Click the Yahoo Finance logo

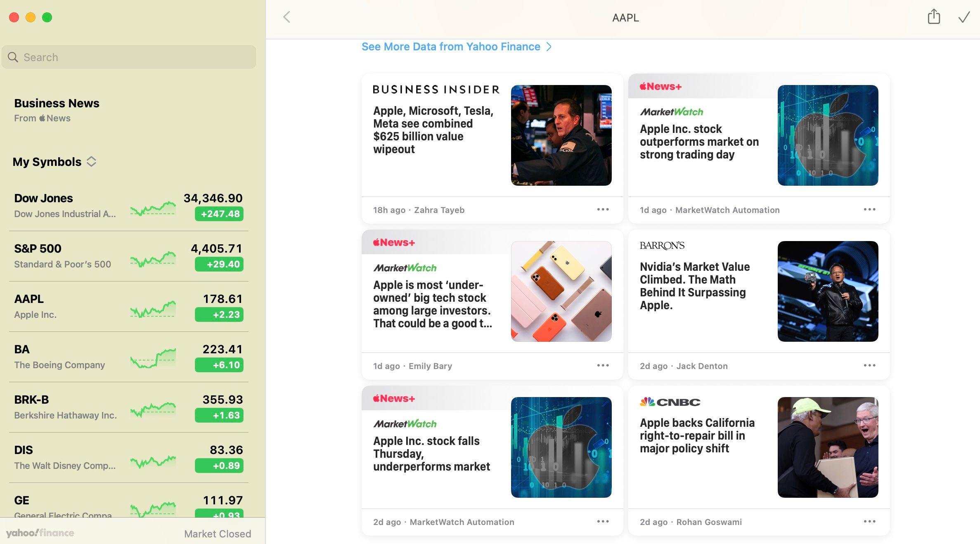click(40, 533)
